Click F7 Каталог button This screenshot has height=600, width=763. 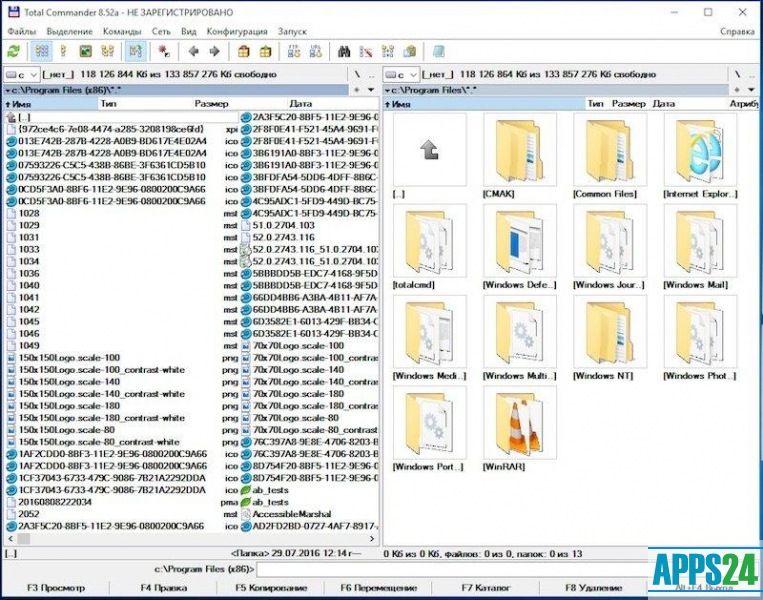tap(486, 588)
